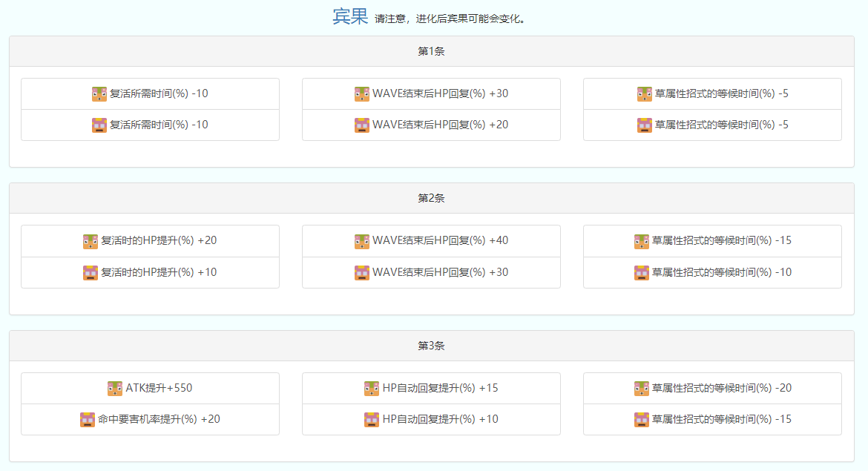This screenshot has height=471, width=868.
Task: Select the icon beside HP自动回复提升(%) +15
Action: click(372, 389)
